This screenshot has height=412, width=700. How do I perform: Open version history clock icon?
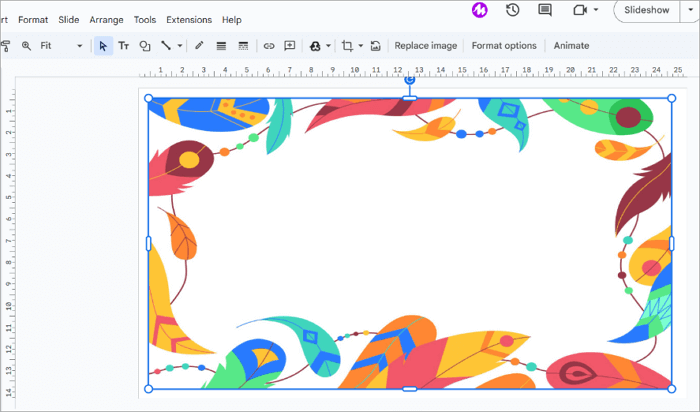click(512, 10)
